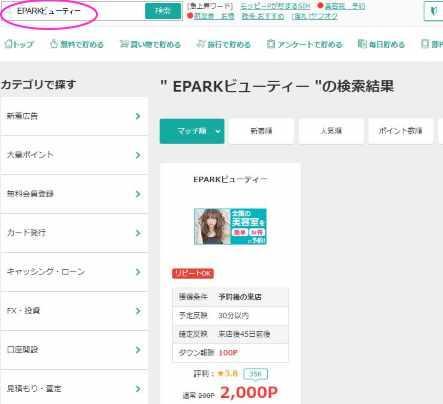This screenshot has width=443, height=404.
Task: Click the home icon beside トップ
Action: click(x=8, y=44)
